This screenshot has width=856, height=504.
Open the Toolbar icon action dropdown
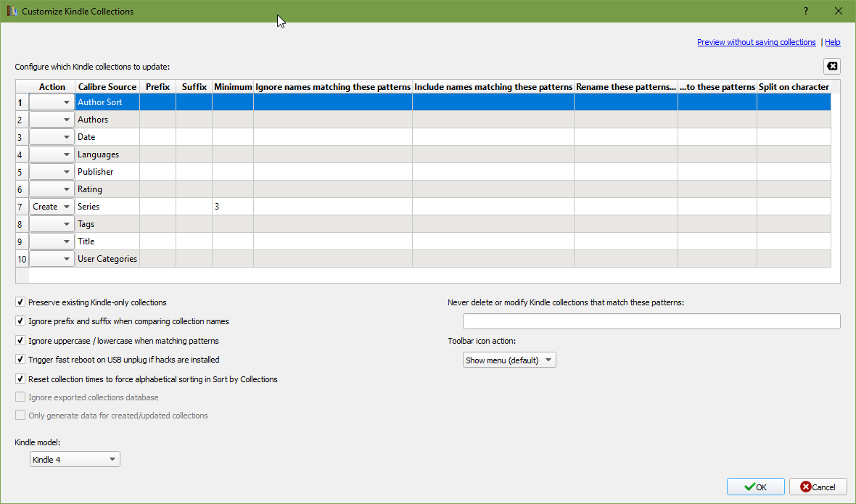pyautogui.click(x=509, y=360)
